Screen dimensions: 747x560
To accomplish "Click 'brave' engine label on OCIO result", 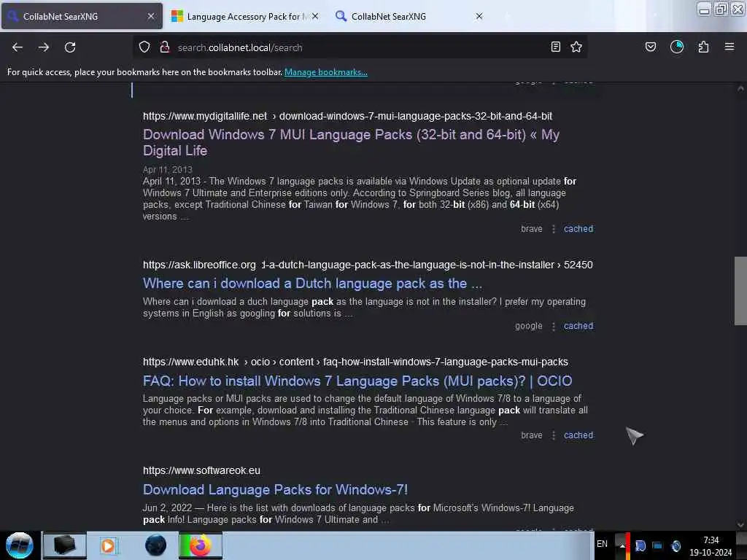I will tap(532, 435).
